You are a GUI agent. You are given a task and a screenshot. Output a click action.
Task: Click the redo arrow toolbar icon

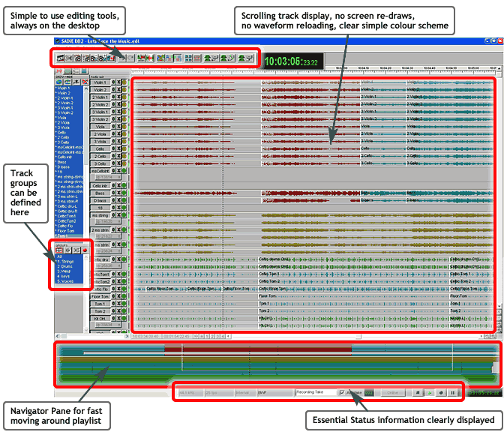(x=130, y=58)
